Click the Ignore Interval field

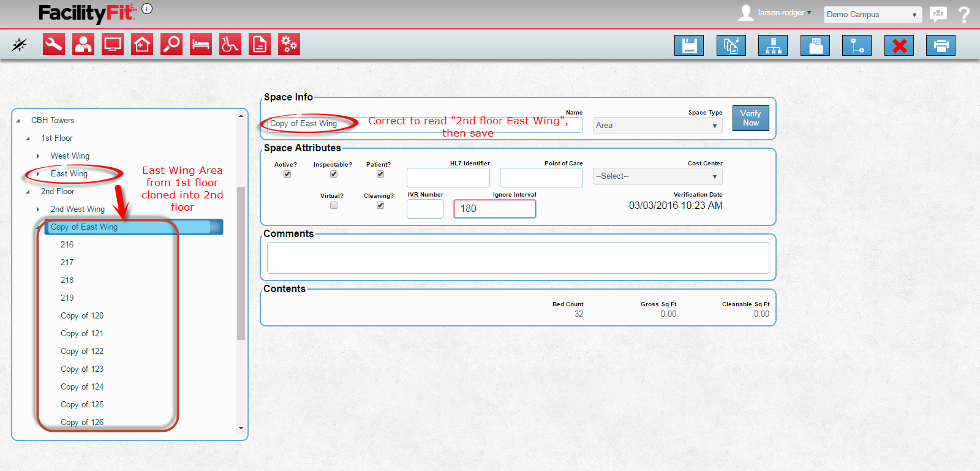point(494,209)
